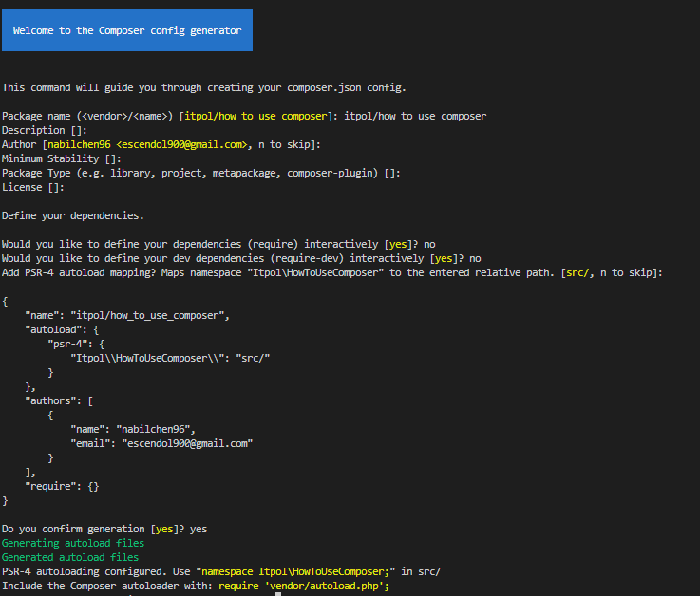The height and width of the screenshot is (596, 700).
Task: Click the '(require) interactively [yes]? no' line
Action: coord(218,245)
